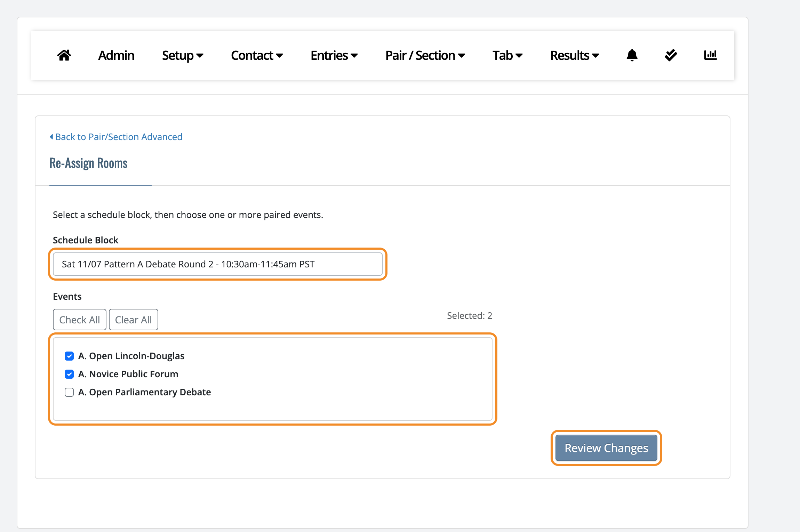Click the back arrow caret icon
This screenshot has width=800, height=532.
click(x=51, y=137)
